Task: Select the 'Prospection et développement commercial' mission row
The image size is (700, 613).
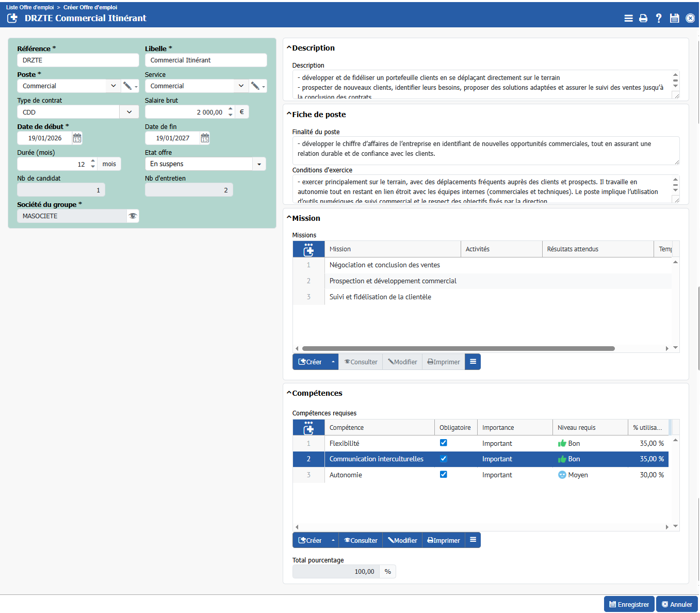Action: click(393, 281)
